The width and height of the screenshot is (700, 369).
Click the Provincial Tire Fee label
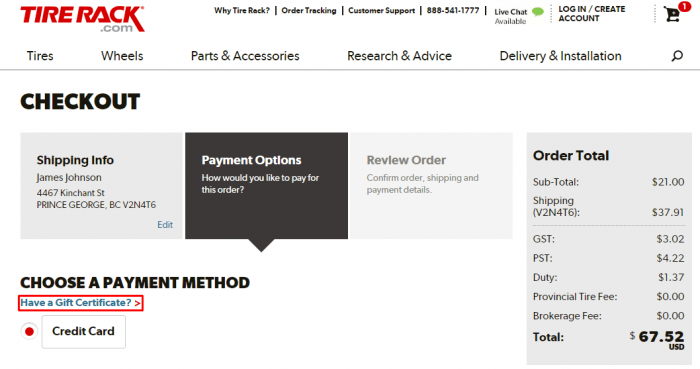click(575, 297)
